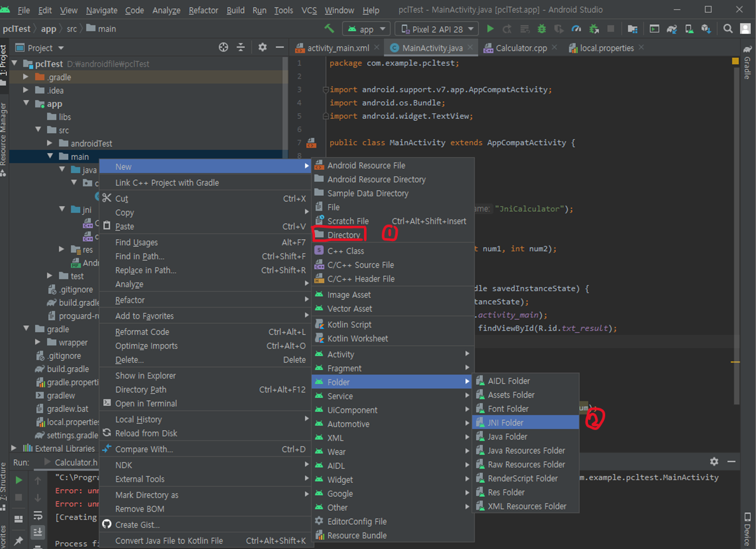Viewport: 756px width, 549px height.
Task: Click Run panel settings gear icon
Action: tap(714, 462)
